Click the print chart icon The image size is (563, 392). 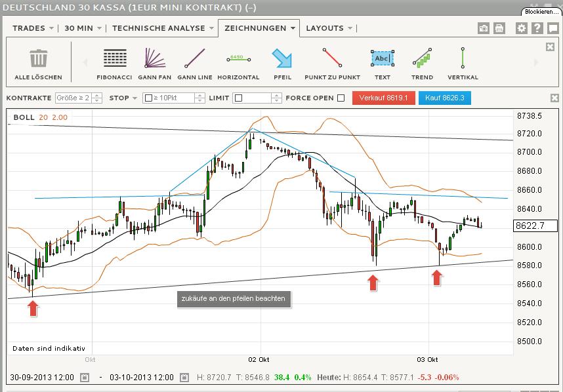tap(500, 28)
